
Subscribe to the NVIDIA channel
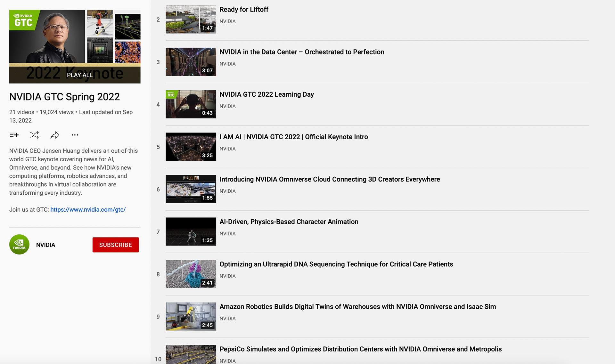click(116, 245)
